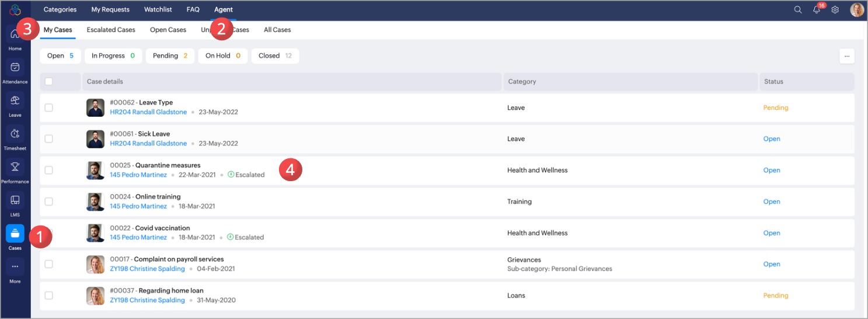This screenshot has width=868, height=319.
Task: Open the Attendance module in sidebar
Action: [15, 68]
